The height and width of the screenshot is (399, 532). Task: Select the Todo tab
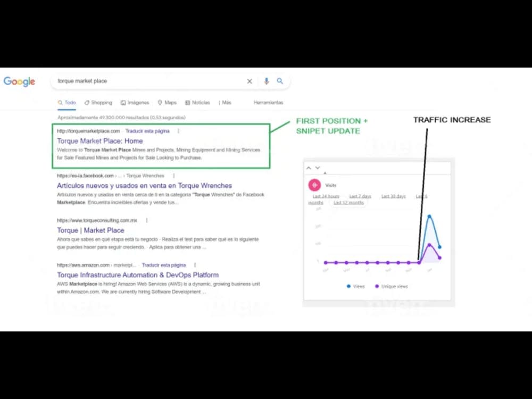point(67,103)
